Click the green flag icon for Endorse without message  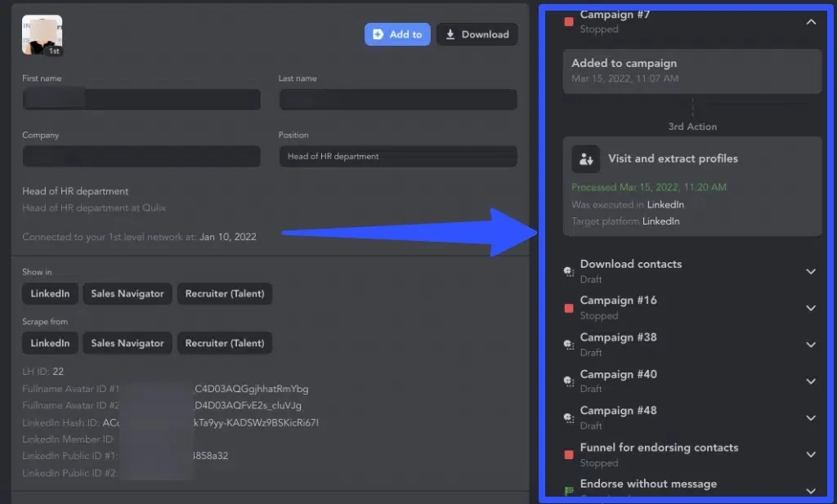point(569,491)
